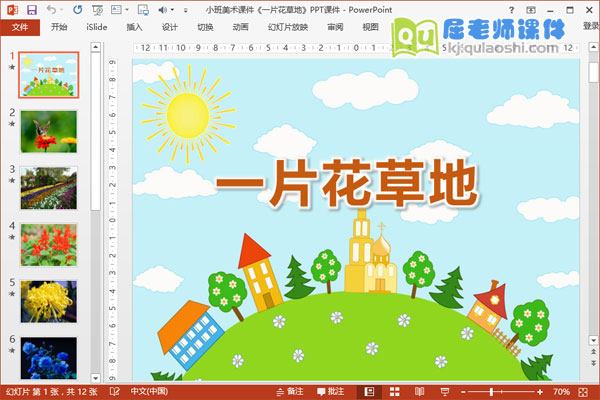Screen dimensions: 600x400
Task: Click animation star icon under slide 4 number
Action: [x=12, y=237]
